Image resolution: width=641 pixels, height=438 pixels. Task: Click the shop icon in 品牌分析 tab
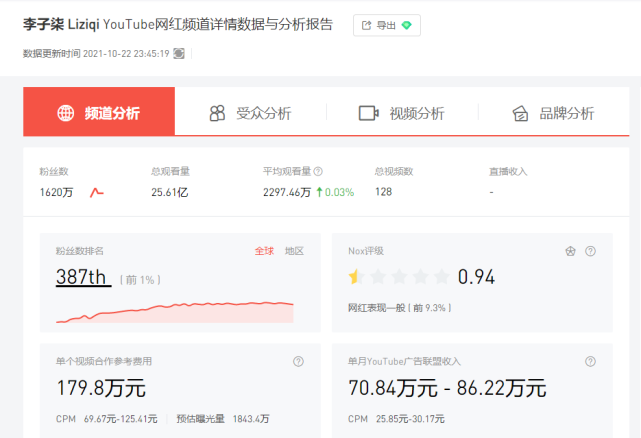[x=520, y=114]
